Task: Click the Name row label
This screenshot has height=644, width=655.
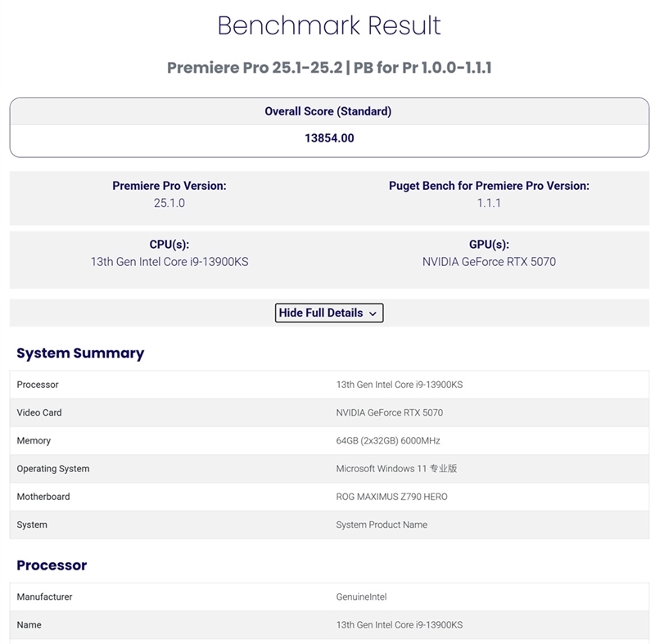Action: 29,625
